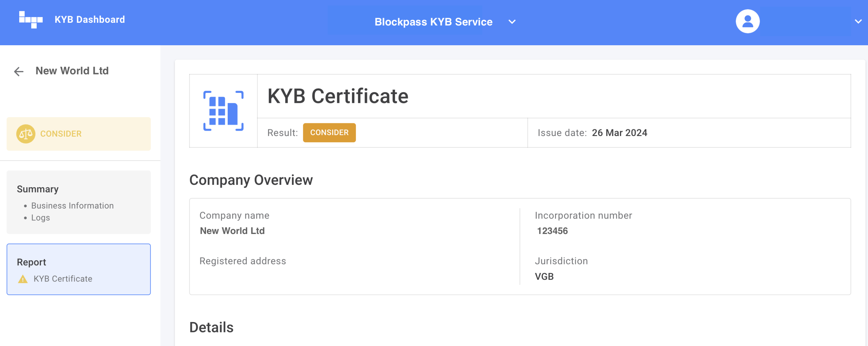The width and height of the screenshot is (868, 346).
Task: Select the incorporation number 123456 field
Action: pos(552,231)
